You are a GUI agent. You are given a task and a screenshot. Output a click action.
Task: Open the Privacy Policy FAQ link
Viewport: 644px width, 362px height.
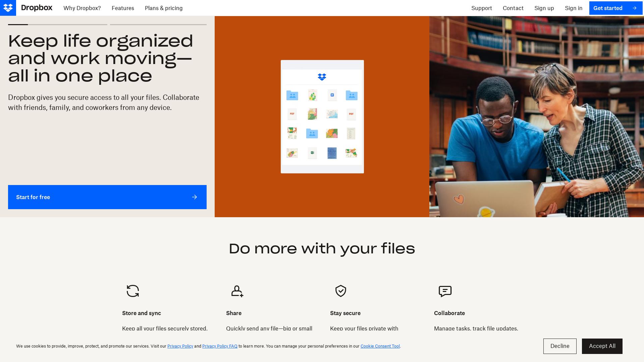click(220, 346)
